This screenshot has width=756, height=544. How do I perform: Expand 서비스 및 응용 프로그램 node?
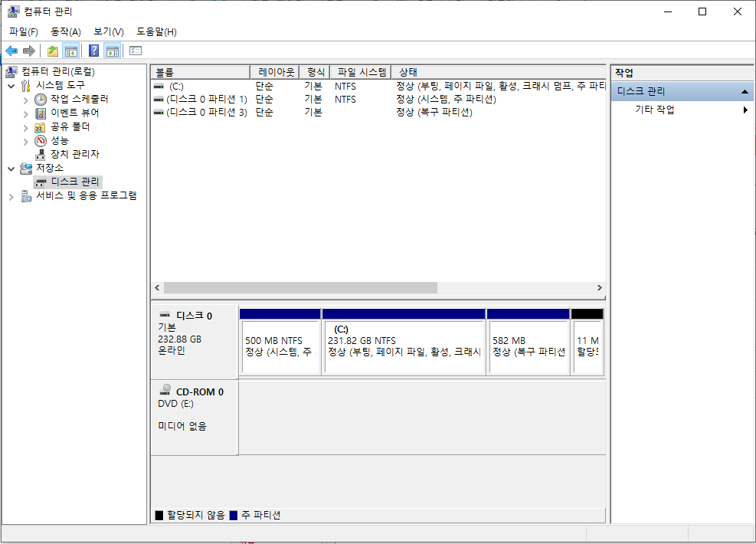[x=11, y=197]
